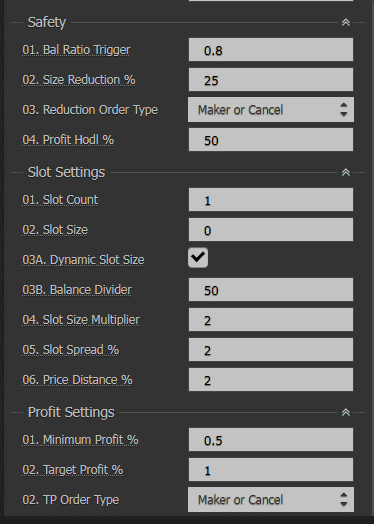This screenshot has width=374, height=524.
Task: Click the Slot Spread % field
Action: pos(271,350)
